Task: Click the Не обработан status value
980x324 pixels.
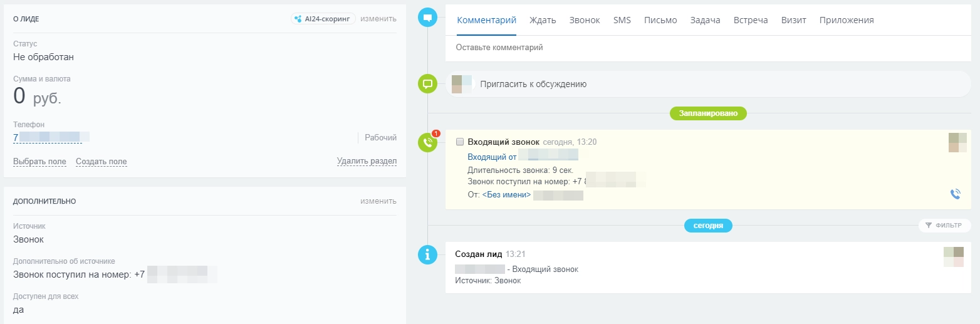Action: pyautogui.click(x=44, y=57)
